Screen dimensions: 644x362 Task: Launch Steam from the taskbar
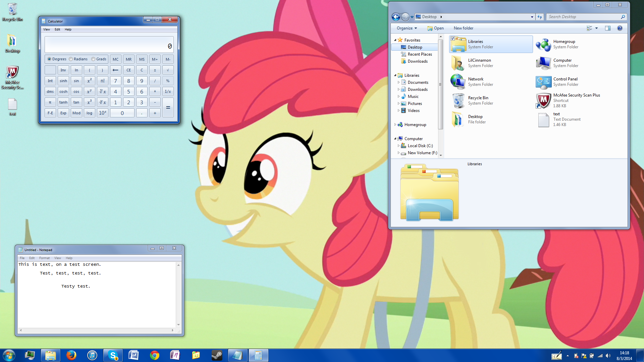tap(217, 355)
